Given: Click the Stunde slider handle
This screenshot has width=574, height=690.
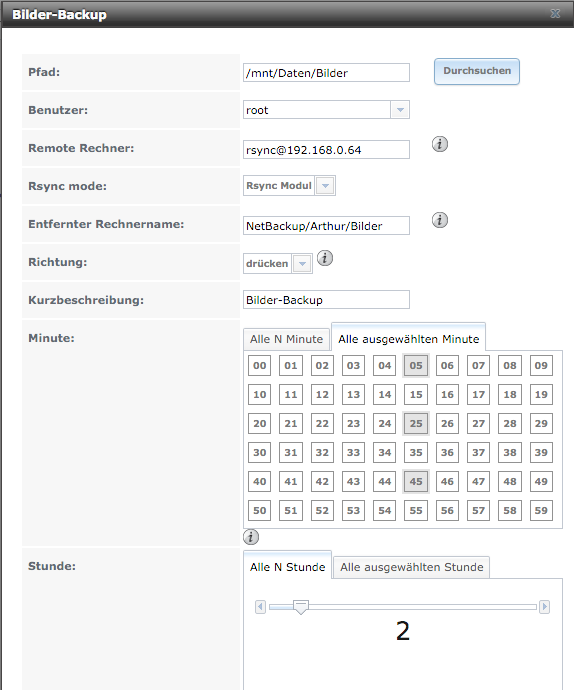Looking at the screenshot, I should pyautogui.click(x=301, y=607).
